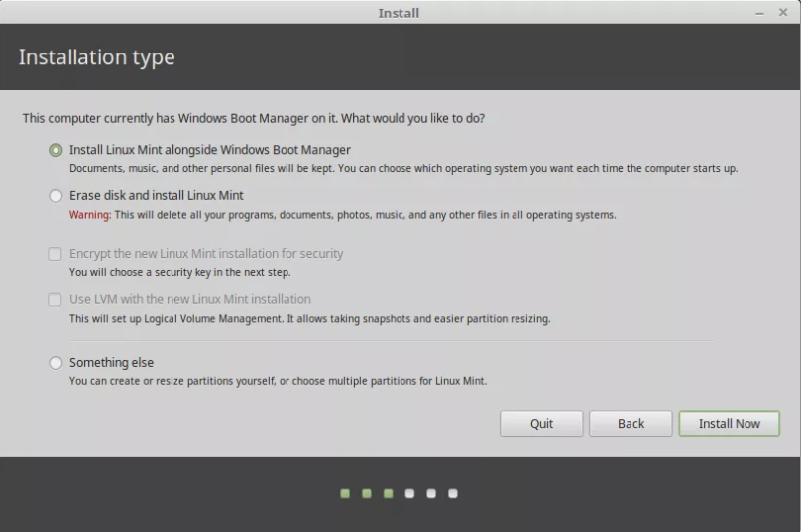The width and height of the screenshot is (803, 532).
Task: Click the Logical Volume Management description text
Action: (x=310, y=319)
